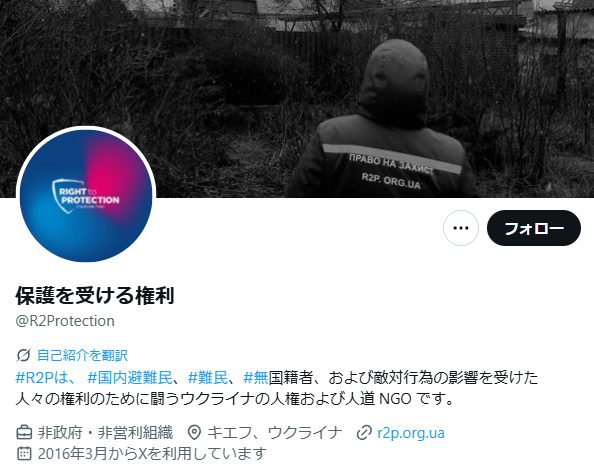Click the 自己紹介を翻訳 translate bio link
Viewport: 594px width, 466px height.
[x=82, y=355]
